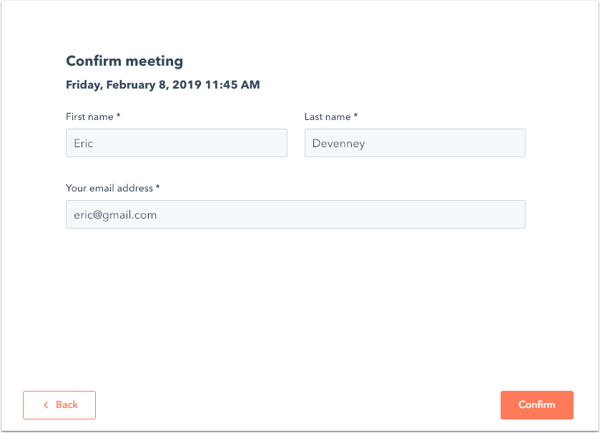Screen dimensions: 600x433
Task: Place cursor on "Devenney" text
Action: pyautogui.click(x=339, y=143)
